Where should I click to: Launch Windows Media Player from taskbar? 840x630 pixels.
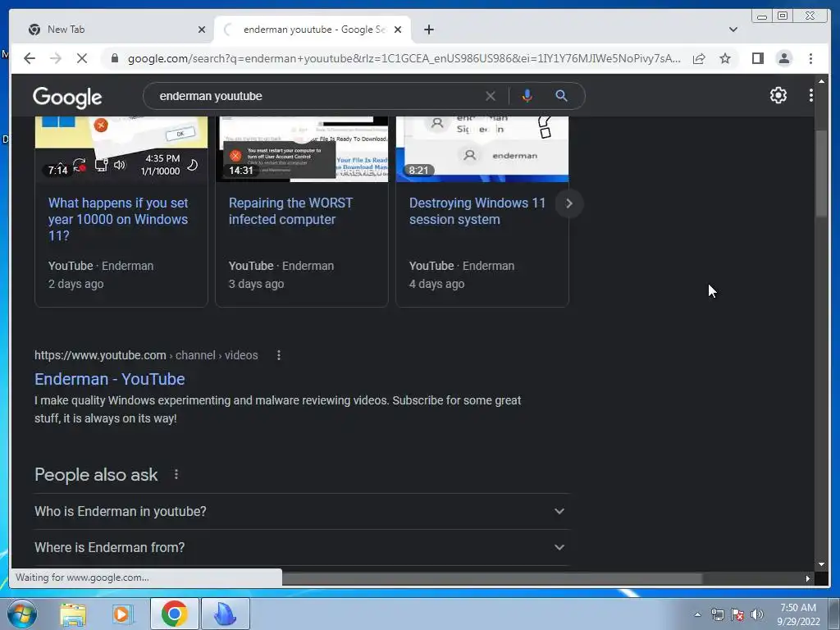coord(122,614)
